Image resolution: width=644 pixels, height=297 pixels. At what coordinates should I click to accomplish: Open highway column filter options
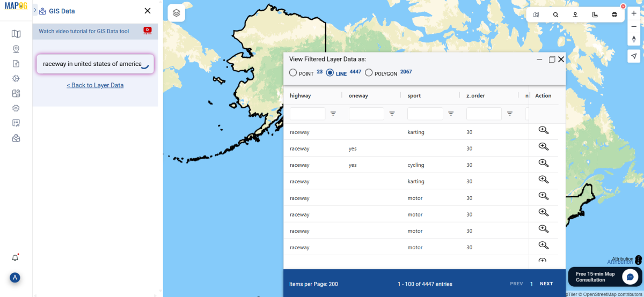coord(333,114)
